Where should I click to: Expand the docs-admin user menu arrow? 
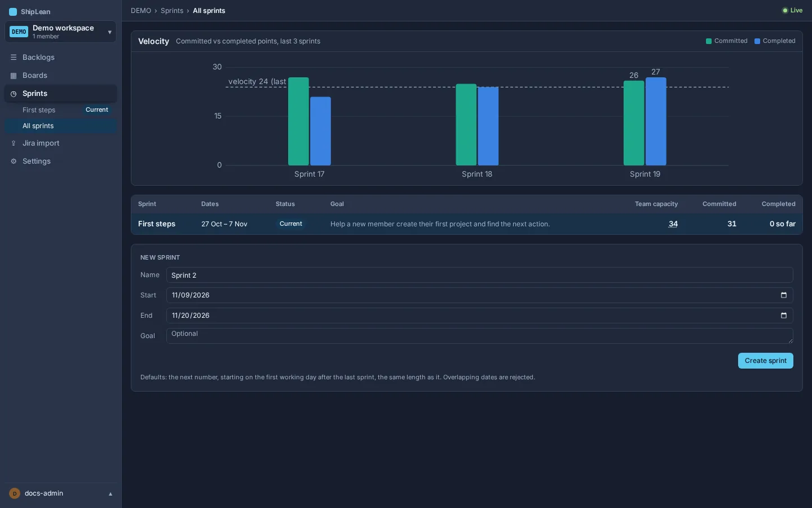coord(111,494)
